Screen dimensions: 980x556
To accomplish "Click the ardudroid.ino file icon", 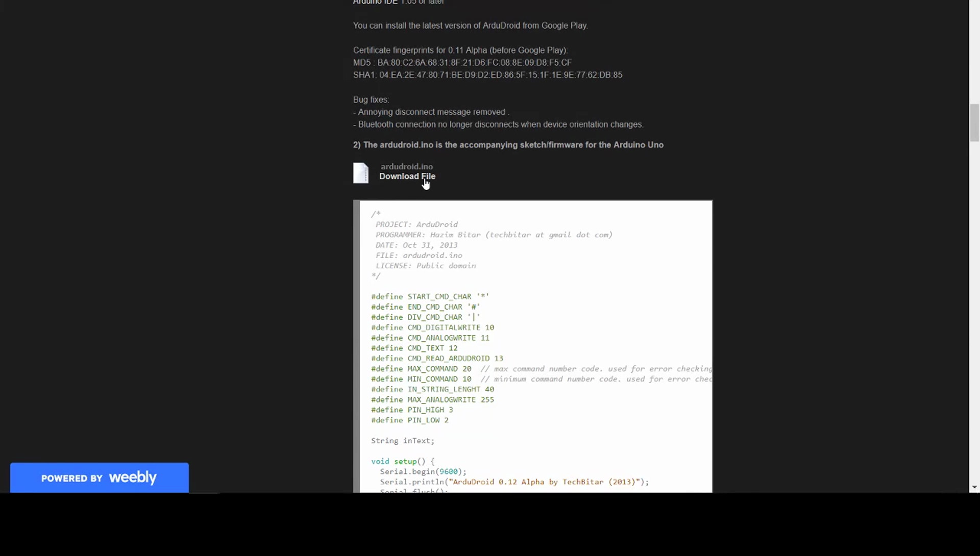I will 361,173.
